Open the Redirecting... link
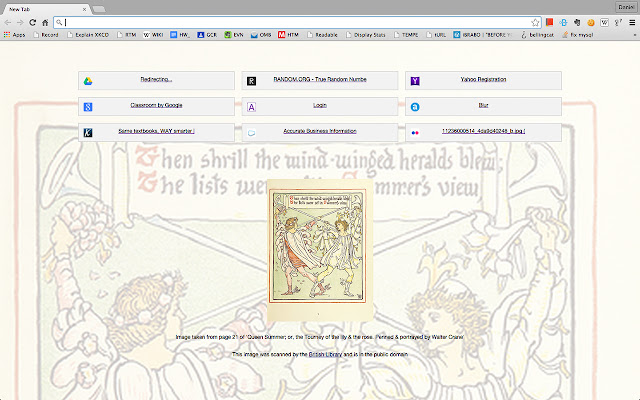Screen dimensions: 640x400 (156, 79)
